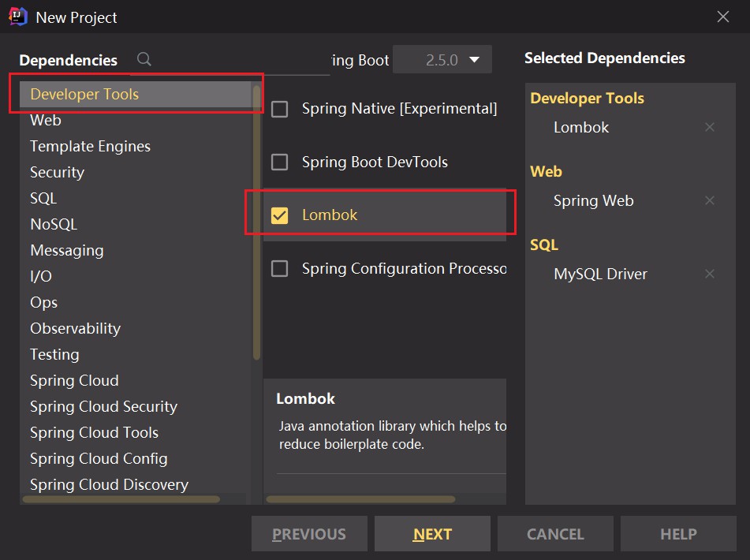Select Developer Tools category
Image resolution: width=750 pixels, height=560 pixels.
point(136,94)
